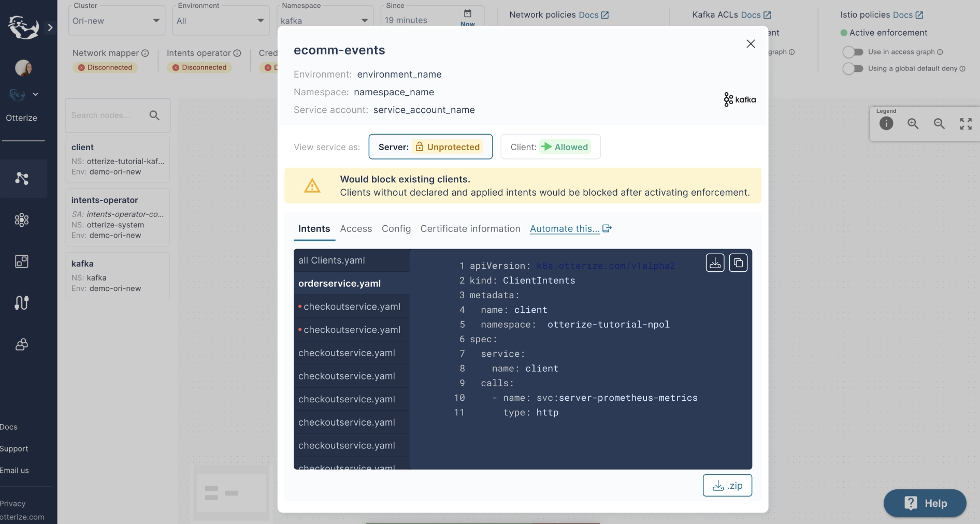
Task: View service as Client Allowed
Action: [x=551, y=147]
